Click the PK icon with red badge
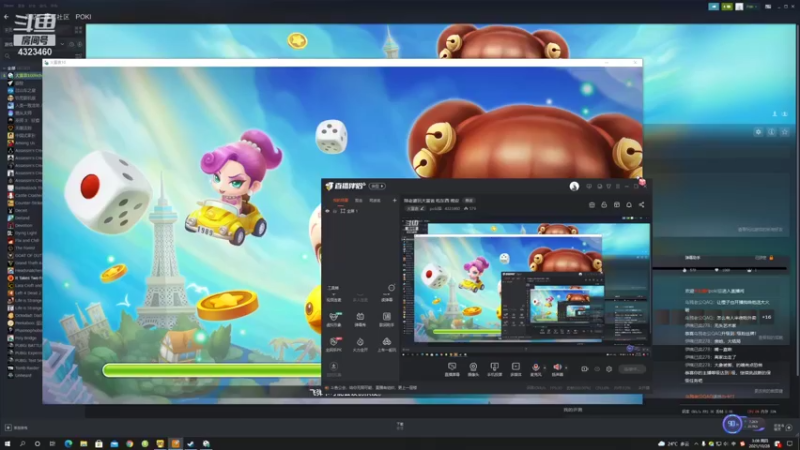This screenshot has width=800, height=450. coord(334,341)
